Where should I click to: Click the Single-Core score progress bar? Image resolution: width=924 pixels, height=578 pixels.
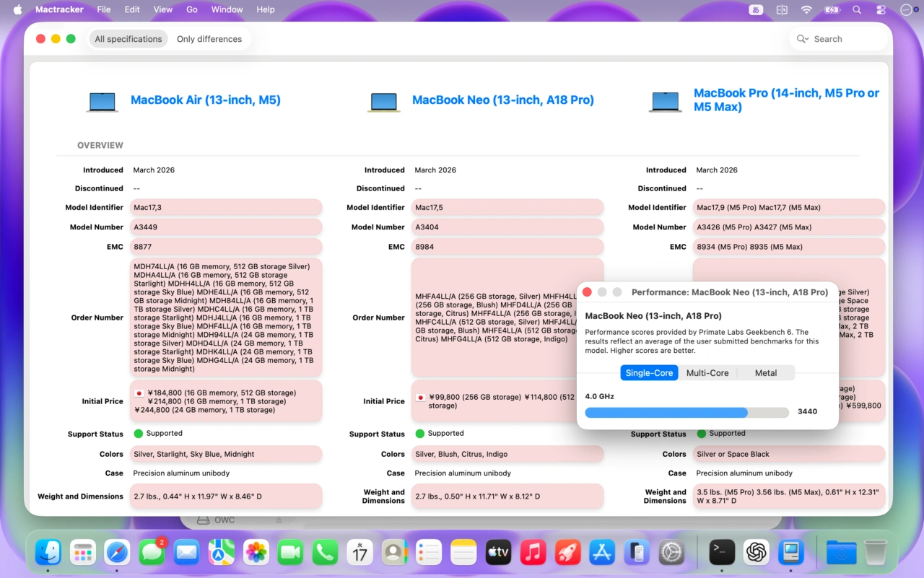click(x=686, y=411)
